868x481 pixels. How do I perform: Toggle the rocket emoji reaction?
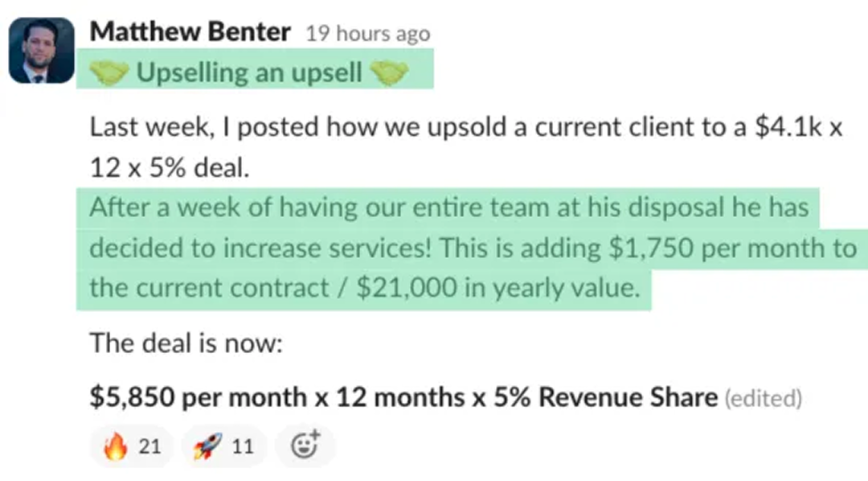click(223, 446)
